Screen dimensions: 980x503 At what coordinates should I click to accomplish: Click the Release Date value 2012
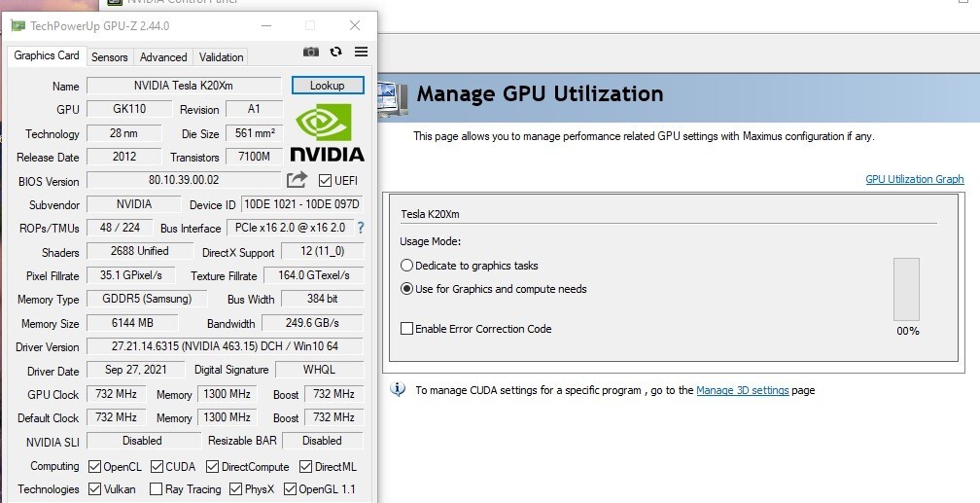123,157
